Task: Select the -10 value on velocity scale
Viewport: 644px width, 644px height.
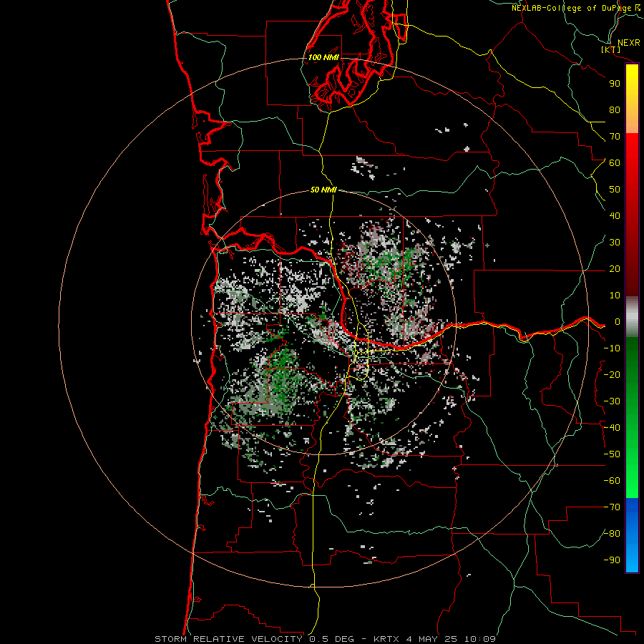Action: 612,348
